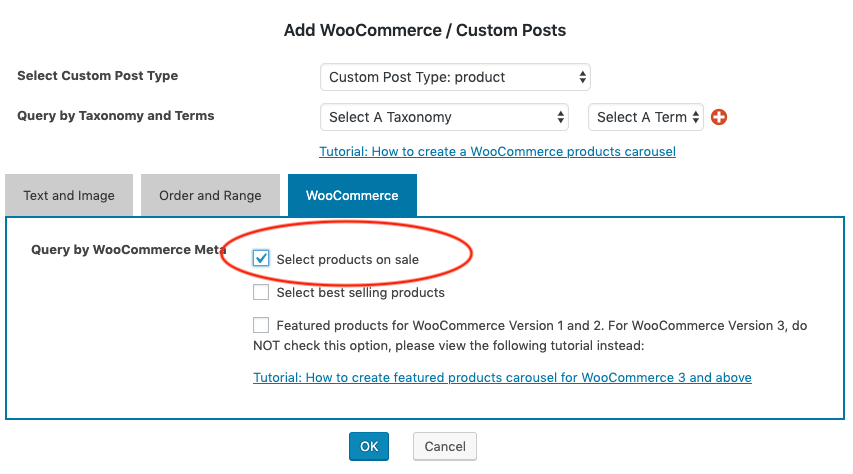Viewport: 853px width, 474px height.
Task: Open the Select A Term dropdown
Action: 646,117
